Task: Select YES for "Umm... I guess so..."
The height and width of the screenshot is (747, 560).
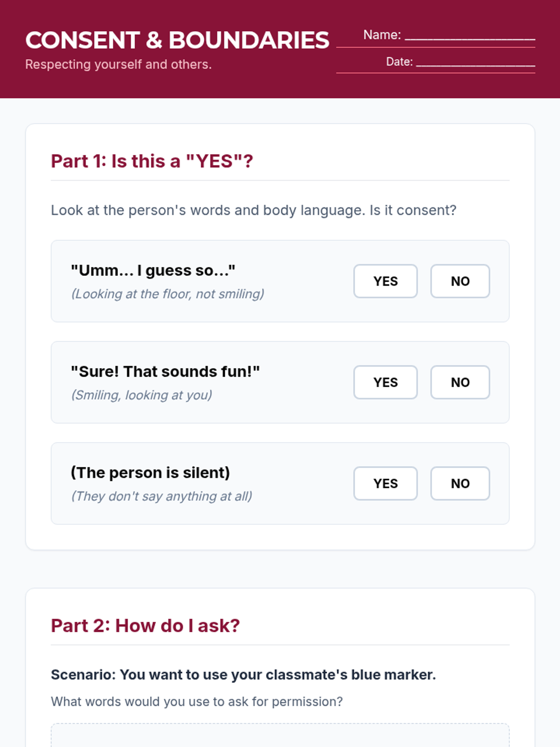Action: [x=385, y=281]
